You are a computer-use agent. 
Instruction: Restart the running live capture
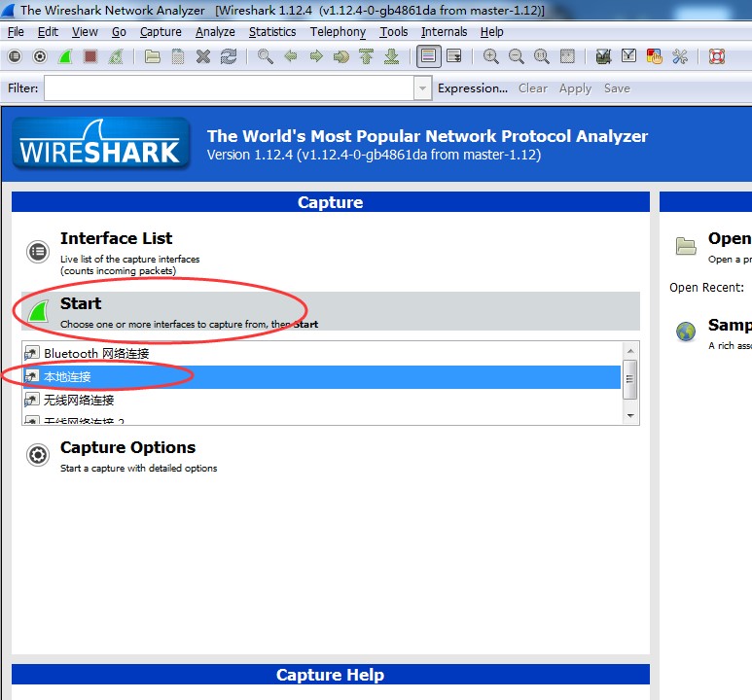coord(116,56)
